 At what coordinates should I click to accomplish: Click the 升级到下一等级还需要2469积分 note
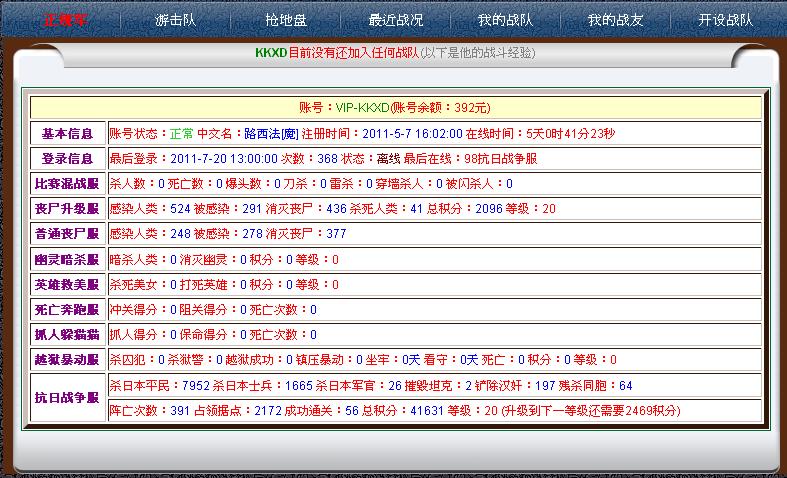point(591,411)
